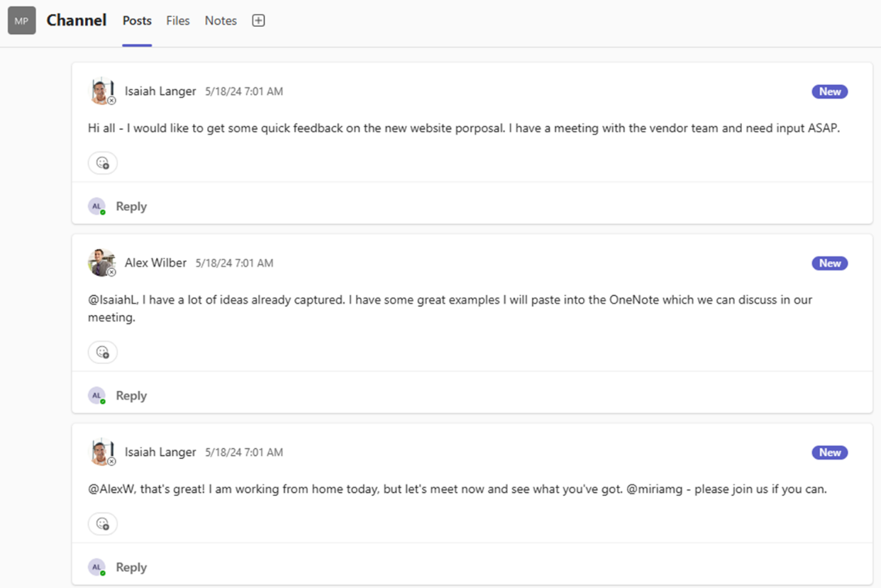
Task: Click the AL avatar beside the first Reply
Action: [96, 206]
